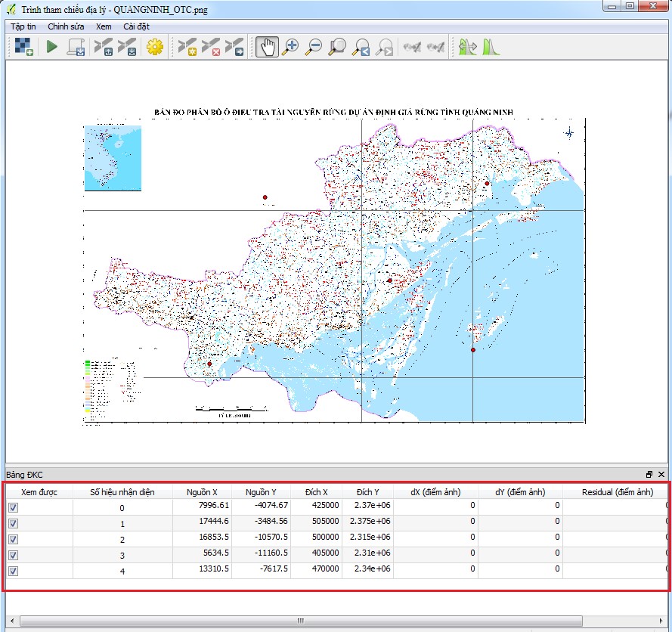Click the Full histogram stretch icon
The width and height of the screenshot is (672, 632).
(x=467, y=47)
